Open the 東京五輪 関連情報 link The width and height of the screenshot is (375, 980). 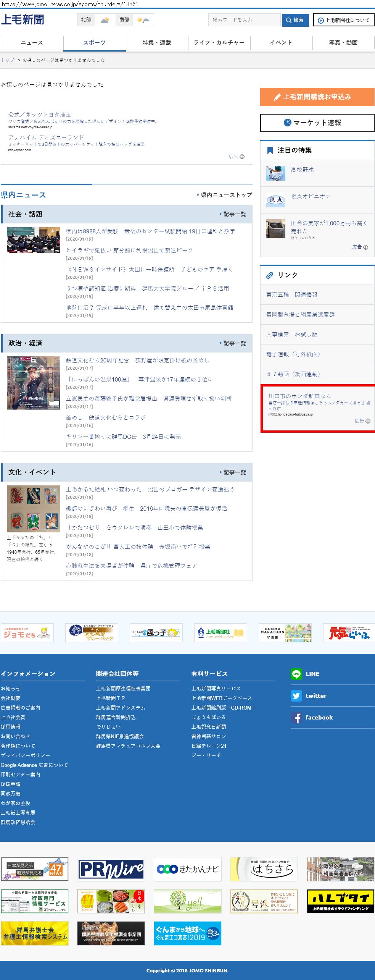pos(292,295)
